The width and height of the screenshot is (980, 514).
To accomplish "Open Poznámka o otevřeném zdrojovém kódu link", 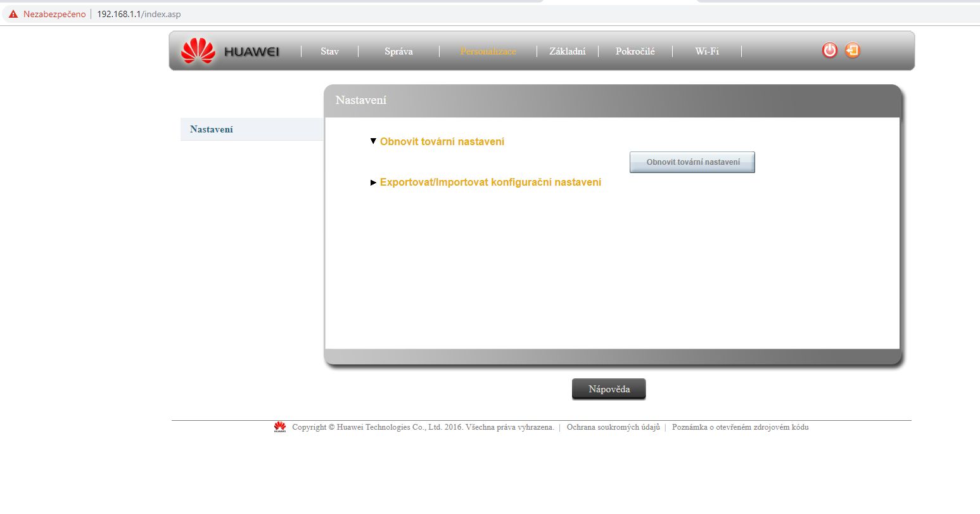I will pyautogui.click(x=740, y=427).
